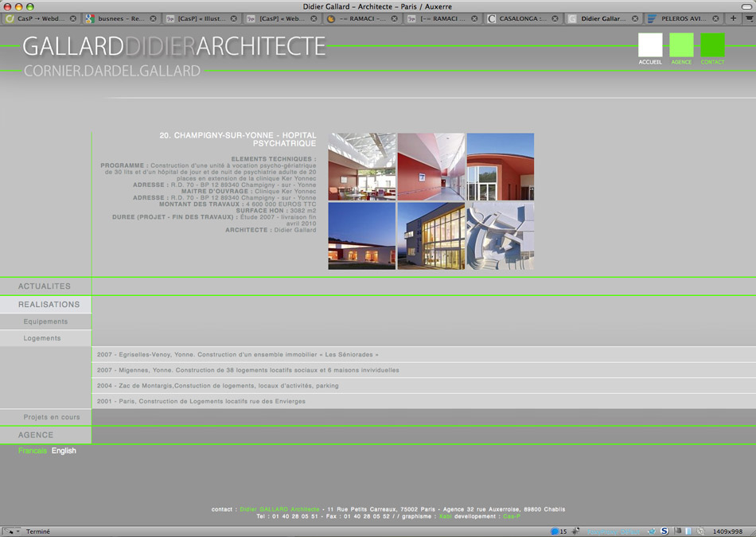
Task: Open a new browser tab with plus icon
Action: tap(733, 18)
